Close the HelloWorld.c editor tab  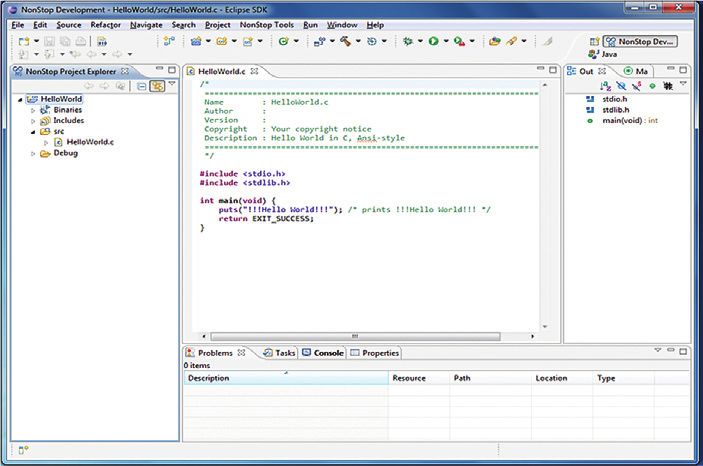(254, 71)
